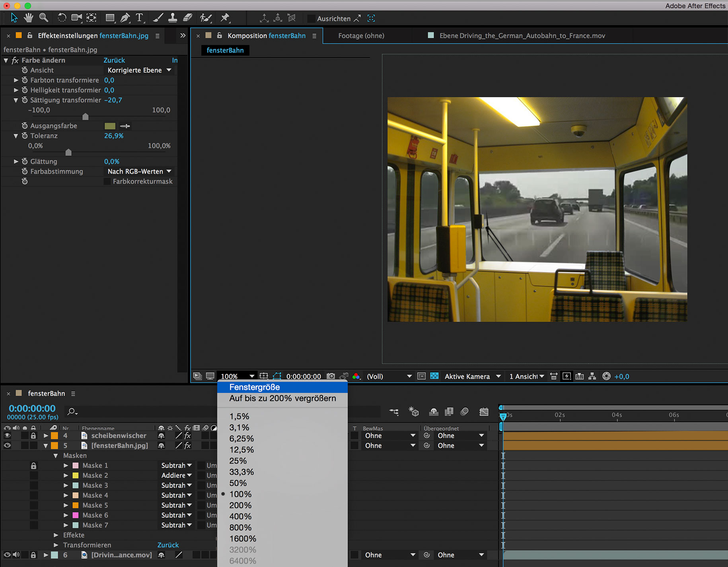
Task: Enable the Ausrichten checkbox
Action: [311, 19]
